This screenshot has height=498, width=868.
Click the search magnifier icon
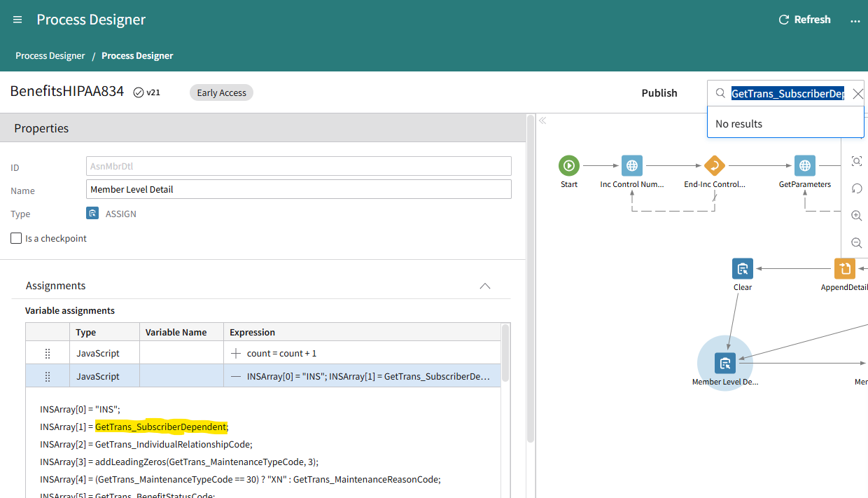click(720, 93)
